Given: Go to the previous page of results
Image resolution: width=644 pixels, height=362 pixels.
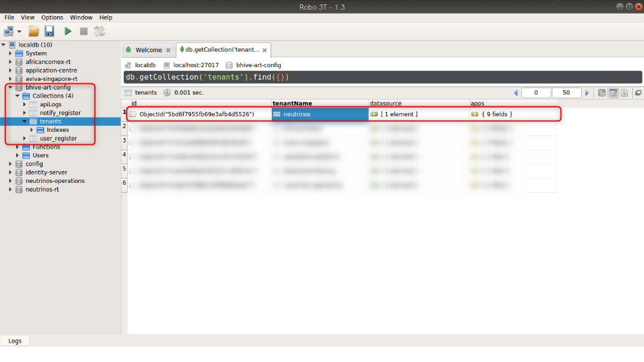Looking at the screenshot, I should 516,93.
